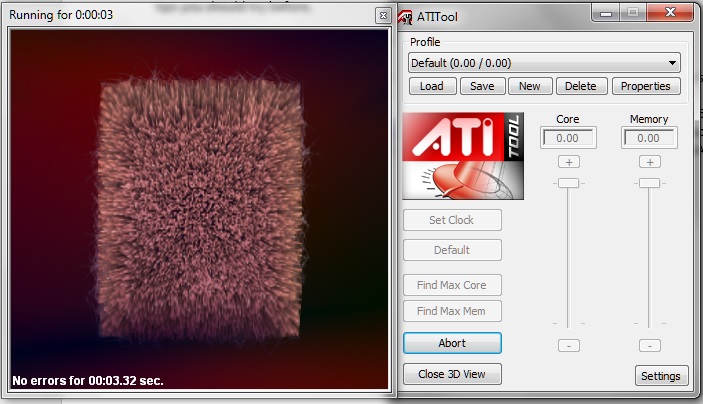Close 3D View via button
This screenshot has height=404, width=703.
(x=452, y=374)
